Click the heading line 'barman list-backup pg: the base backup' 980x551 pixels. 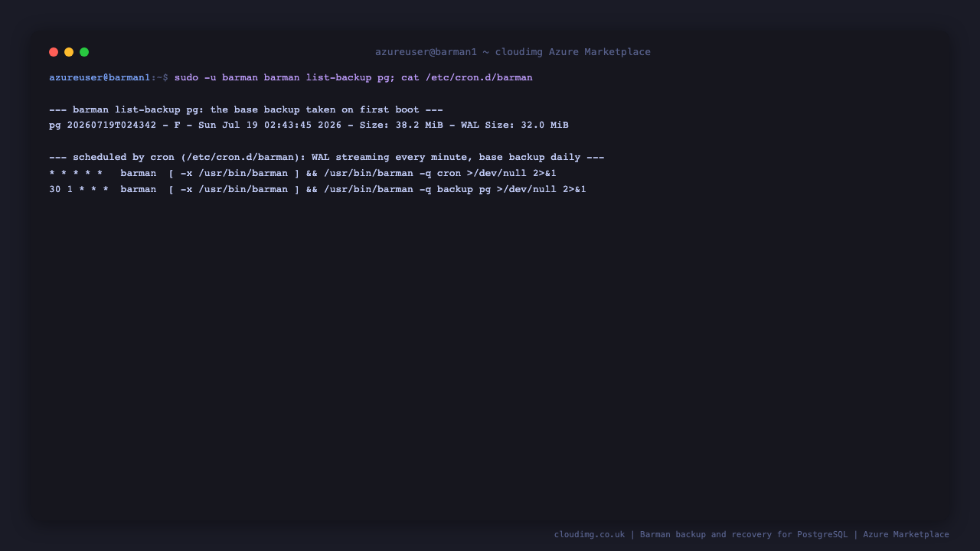[246, 109]
